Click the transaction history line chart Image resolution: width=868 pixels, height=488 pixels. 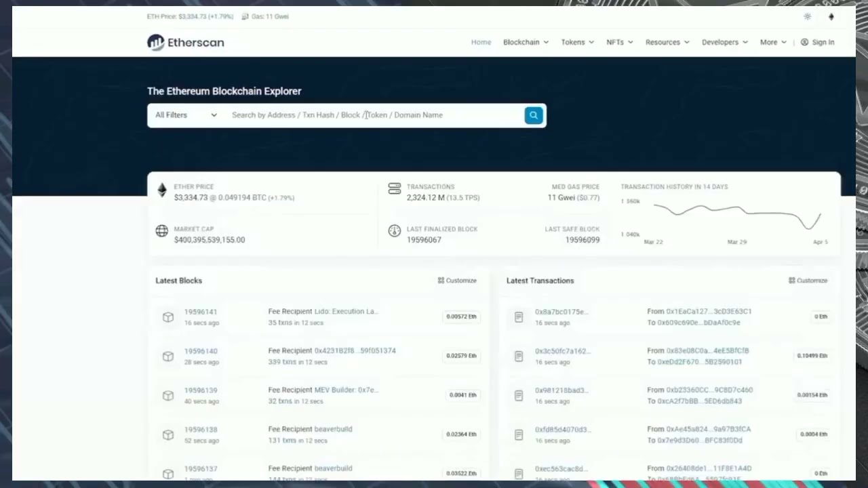click(736, 216)
